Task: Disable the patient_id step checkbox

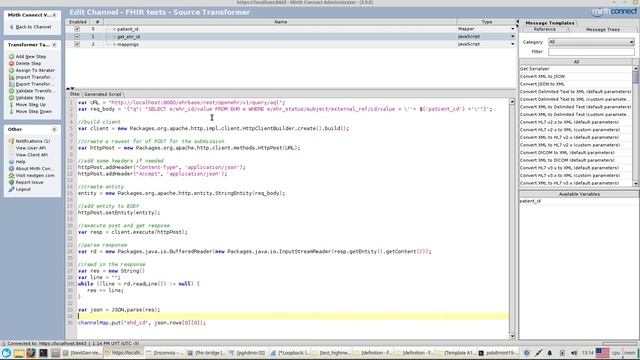Action: pos(77,29)
